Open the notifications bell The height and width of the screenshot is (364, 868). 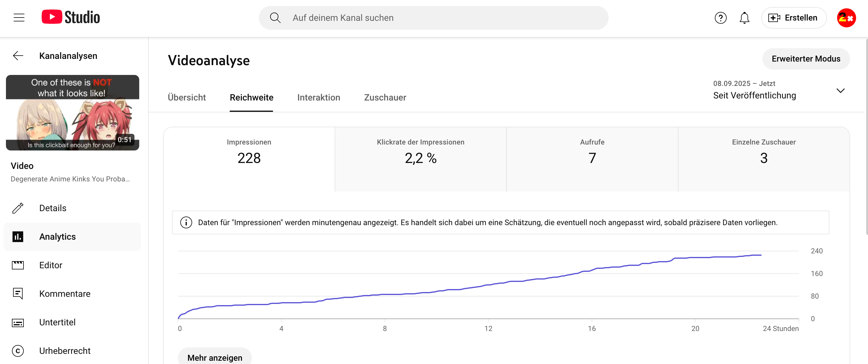click(744, 18)
